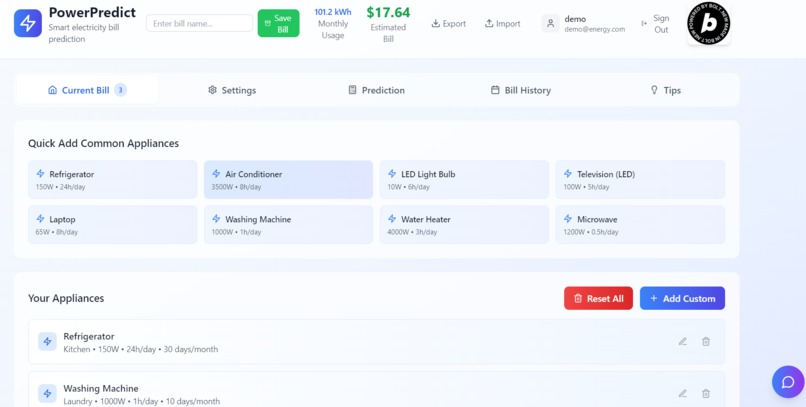The image size is (806, 407).
Task: Click the Import button
Action: pos(502,24)
